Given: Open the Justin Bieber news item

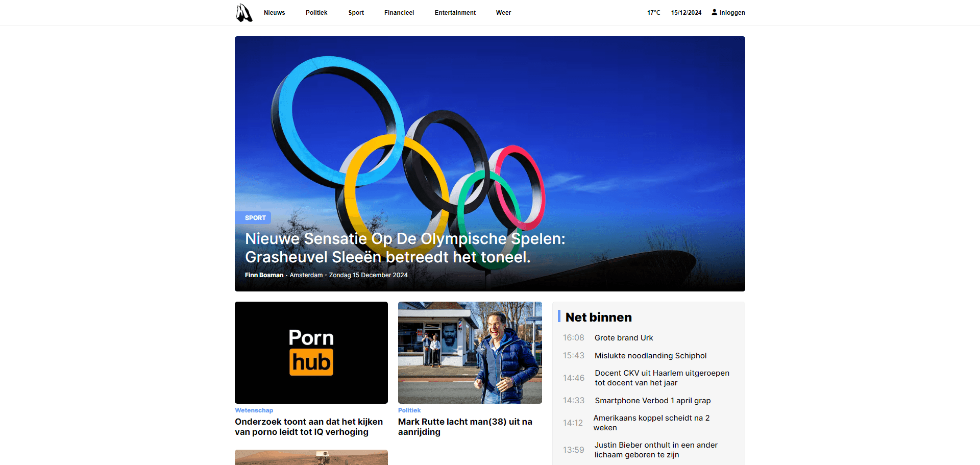Looking at the screenshot, I should pos(655,450).
